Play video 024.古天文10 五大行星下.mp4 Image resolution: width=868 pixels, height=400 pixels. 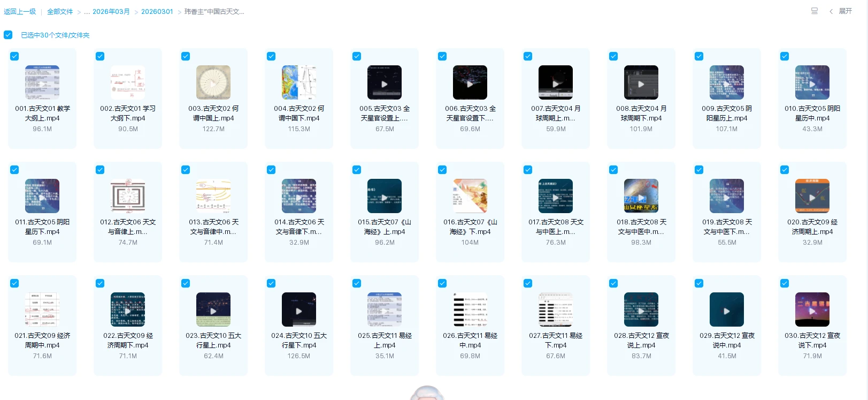click(x=299, y=310)
